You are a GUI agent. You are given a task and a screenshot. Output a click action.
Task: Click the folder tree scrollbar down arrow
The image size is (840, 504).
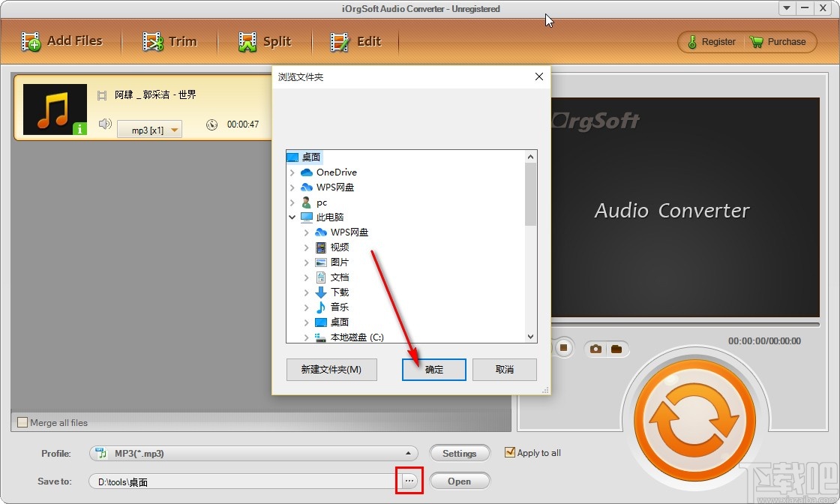(530, 337)
